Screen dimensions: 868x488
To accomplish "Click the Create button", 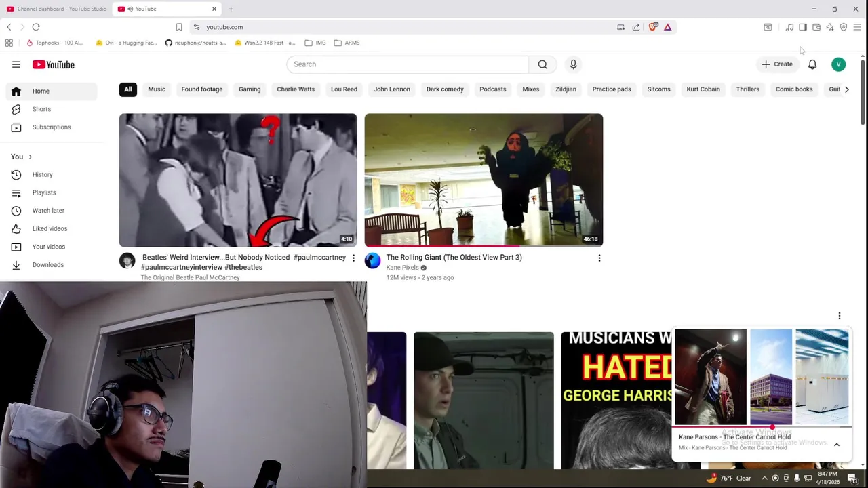I will pos(777,64).
